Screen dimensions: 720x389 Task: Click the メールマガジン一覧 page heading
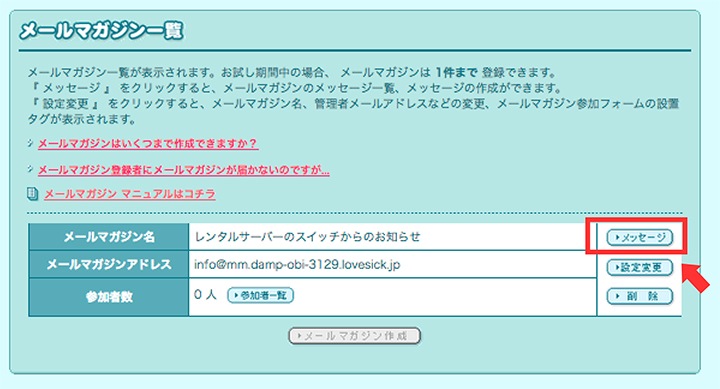pos(101,31)
